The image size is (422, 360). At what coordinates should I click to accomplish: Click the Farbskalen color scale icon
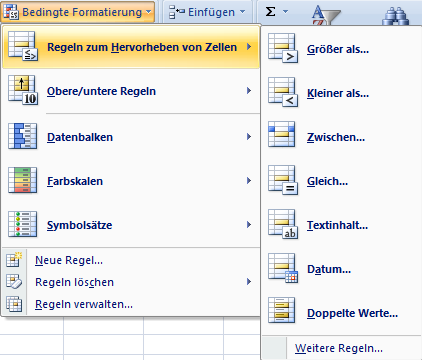(23, 180)
